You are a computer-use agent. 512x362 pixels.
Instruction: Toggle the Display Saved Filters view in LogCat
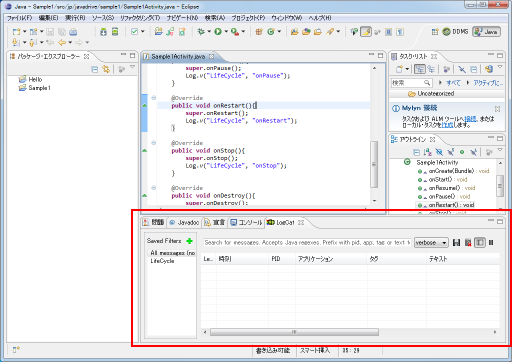(480, 243)
